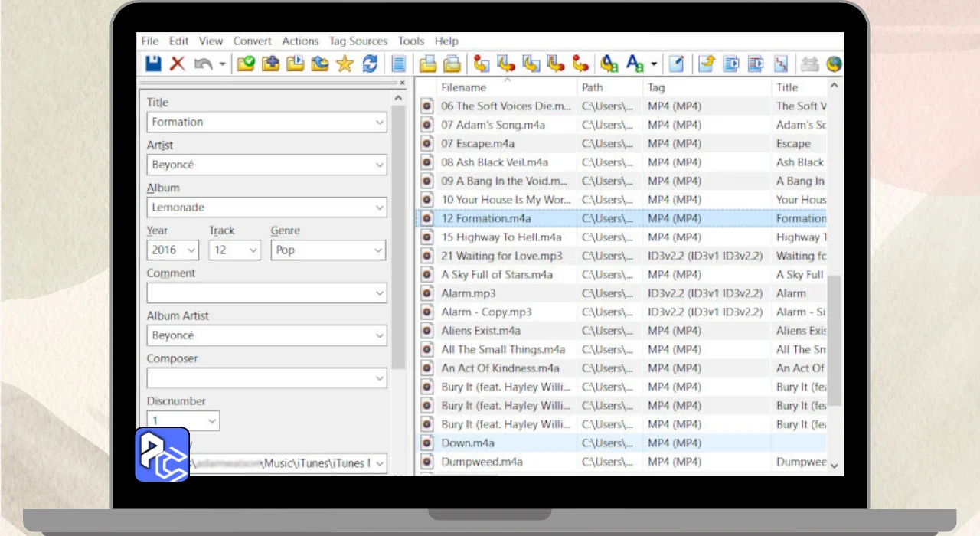Click the red X Remove tag icon
Viewport: 980px width, 536px height.
tap(178, 64)
